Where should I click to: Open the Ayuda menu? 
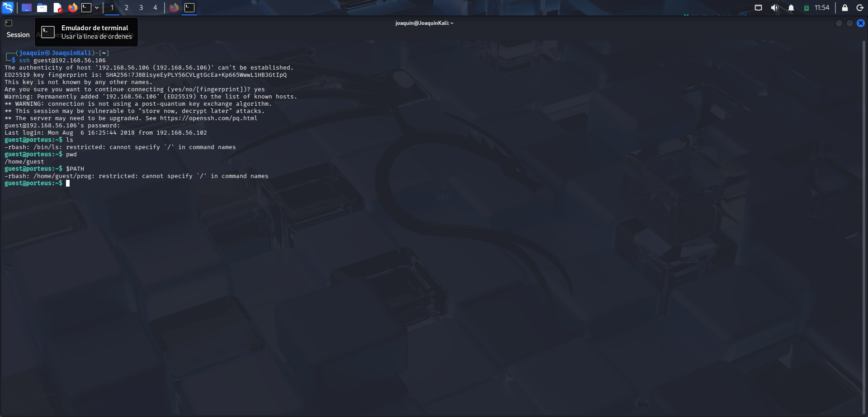point(124,34)
